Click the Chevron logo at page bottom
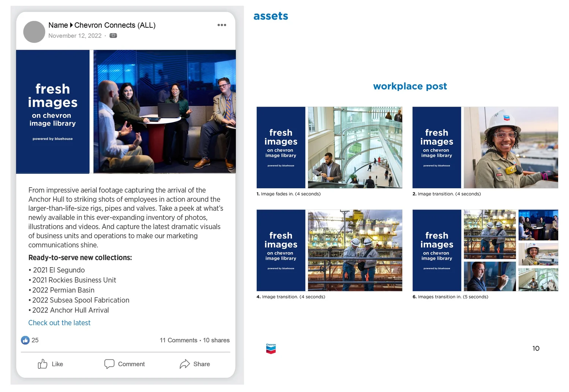Image resolution: width=569 pixels, height=392 pixels. point(271,349)
